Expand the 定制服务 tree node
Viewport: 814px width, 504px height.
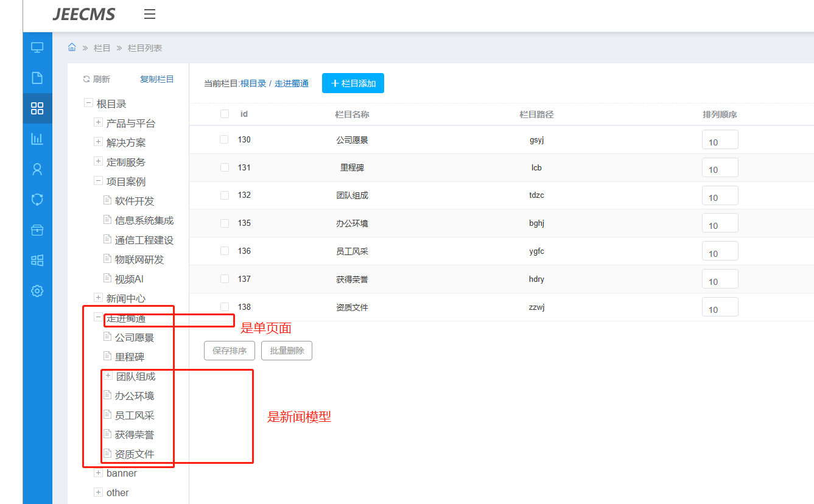tap(98, 162)
